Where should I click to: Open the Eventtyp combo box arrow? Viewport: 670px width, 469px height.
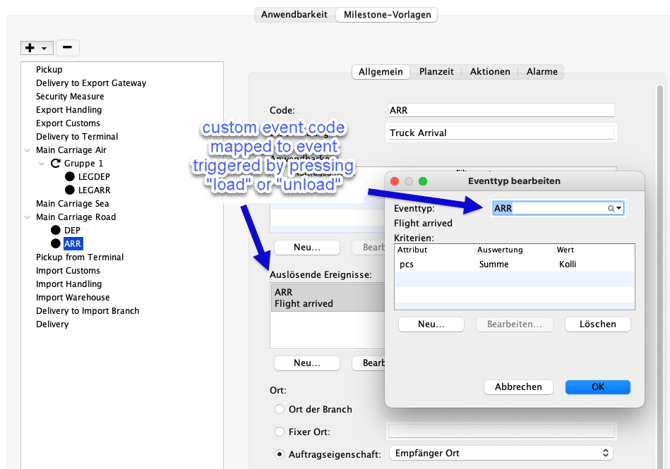point(619,208)
